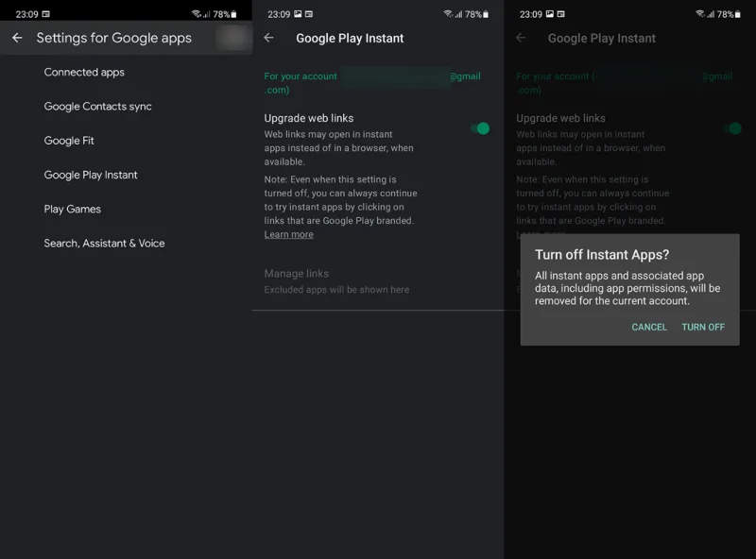Cancel the Turn off Instant Apps dialog
The height and width of the screenshot is (559, 756).
pos(649,328)
